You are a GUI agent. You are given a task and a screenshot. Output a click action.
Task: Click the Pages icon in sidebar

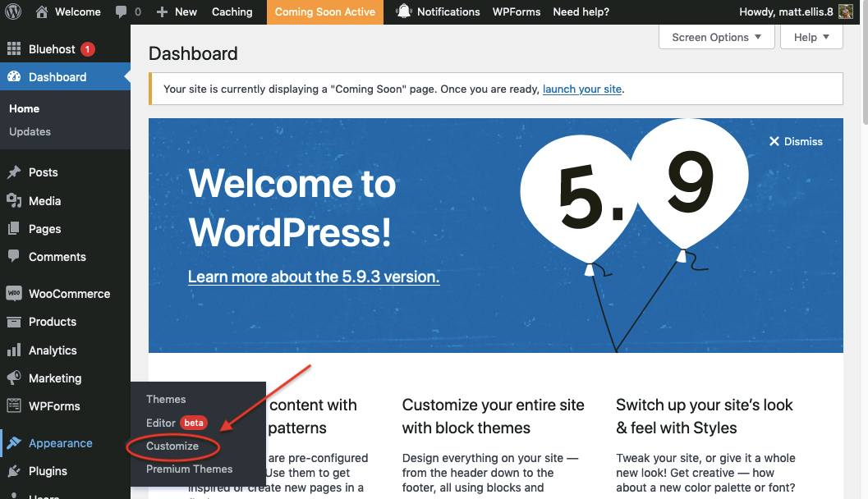[14, 228]
